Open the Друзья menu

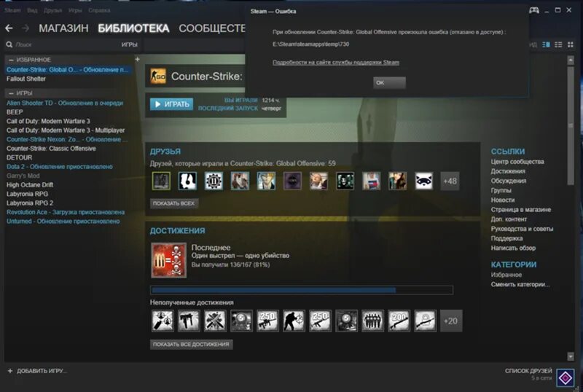[x=52, y=10]
